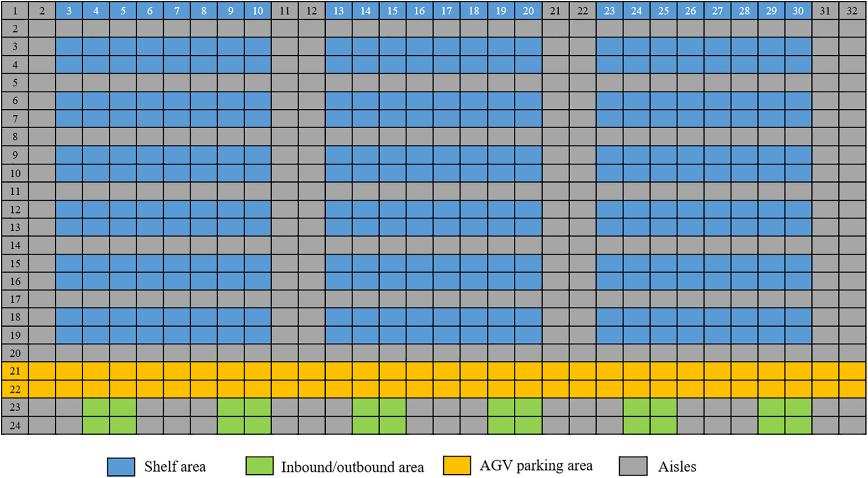This screenshot has height=478, width=868.
Task: Click row header 5 on the left edge
Action: tap(15, 83)
